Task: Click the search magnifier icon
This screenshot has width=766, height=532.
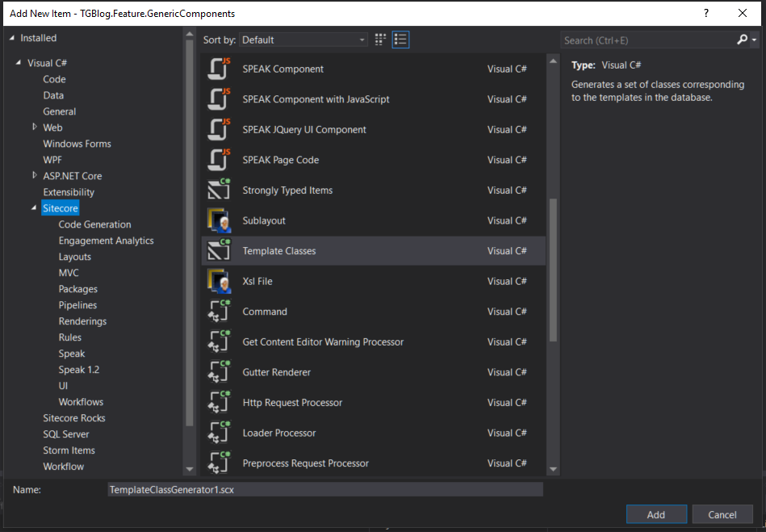Action: click(742, 40)
